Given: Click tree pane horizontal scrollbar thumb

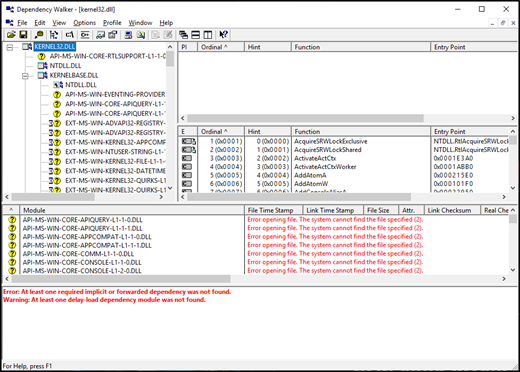Looking at the screenshot, I should (53, 197).
